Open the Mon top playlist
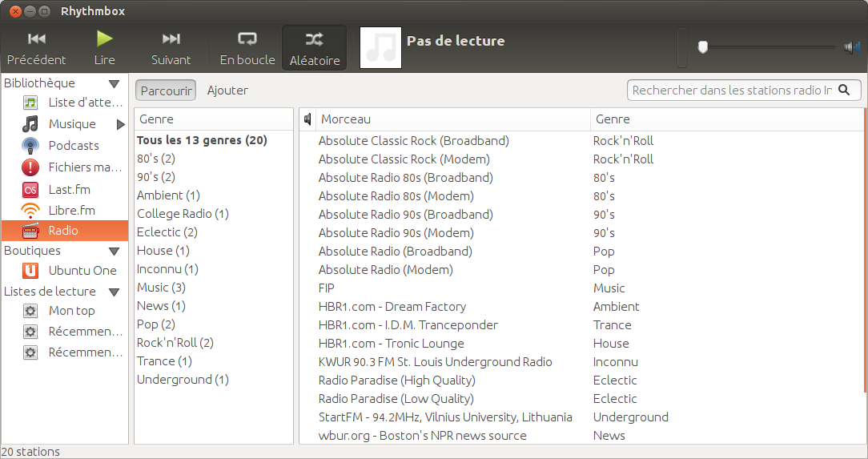The width and height of the screenshot is (868, 459). (x=65, y=311)
